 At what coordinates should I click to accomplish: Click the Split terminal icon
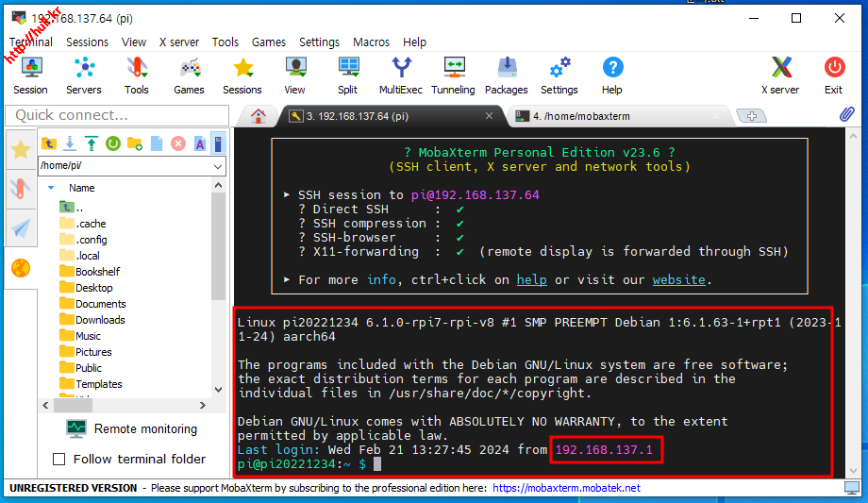(x=347, y=75)
